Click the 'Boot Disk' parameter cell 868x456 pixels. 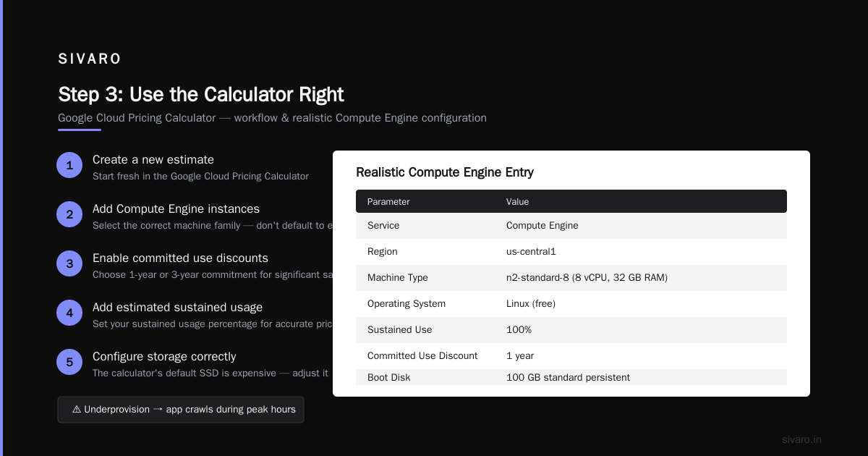pyautogui.click(x=388, y=378)
